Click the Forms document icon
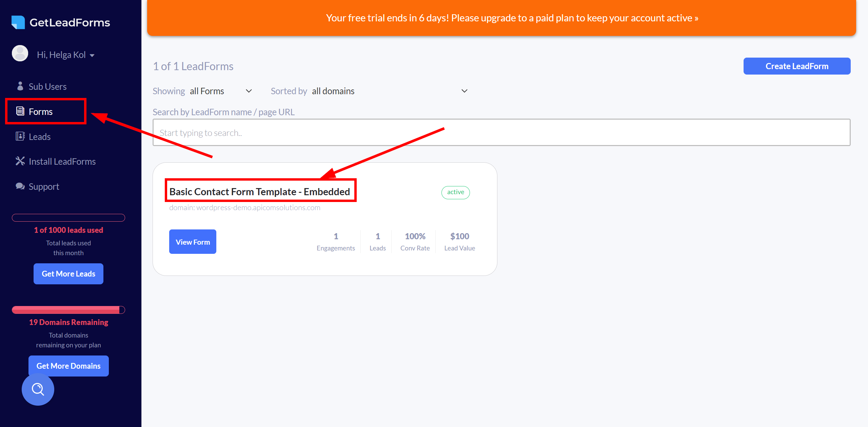Viewport: 868px width, 427px height. pos(20,111)
